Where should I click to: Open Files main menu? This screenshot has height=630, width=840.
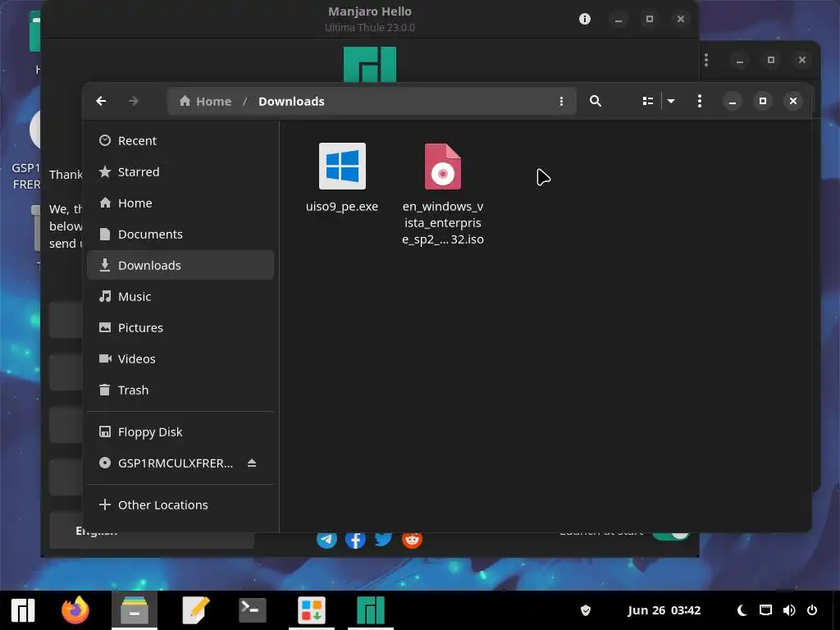(x=700, y=101)
